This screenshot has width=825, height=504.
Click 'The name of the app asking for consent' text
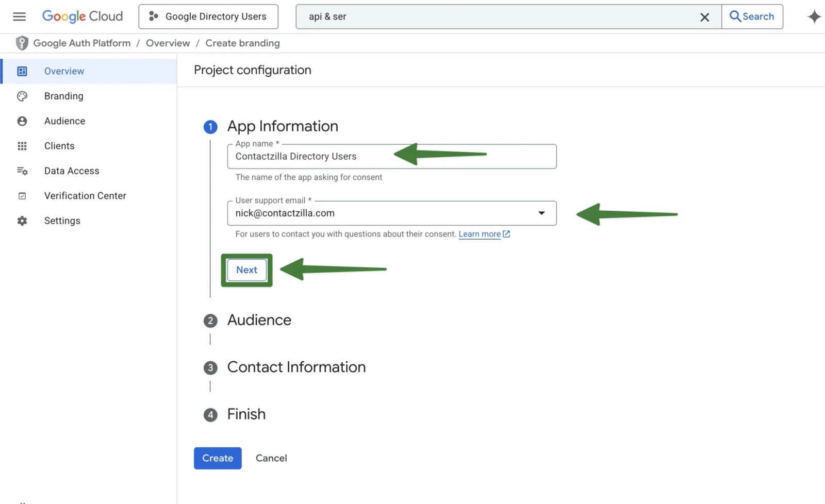[x=309, y=177]
